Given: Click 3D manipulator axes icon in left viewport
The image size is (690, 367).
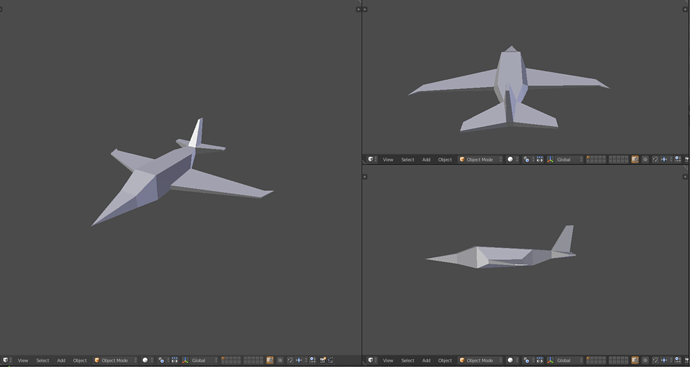Looking at the screenshot, I should (x=185, y=360).
